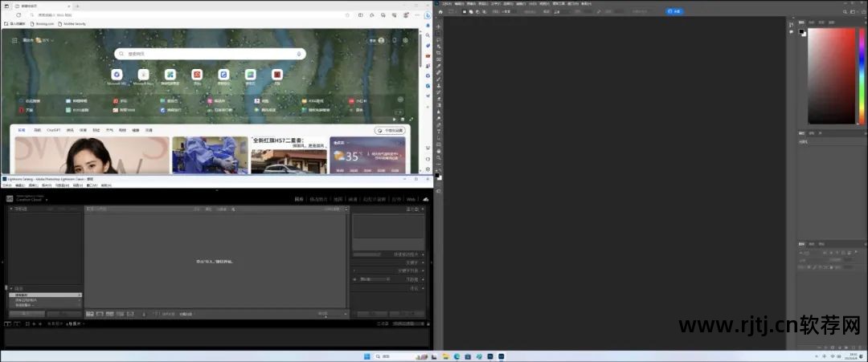Collapse the Catalog panel in Lightroom
The width and height of the screenshot is (868, 362).
point(11,287)
